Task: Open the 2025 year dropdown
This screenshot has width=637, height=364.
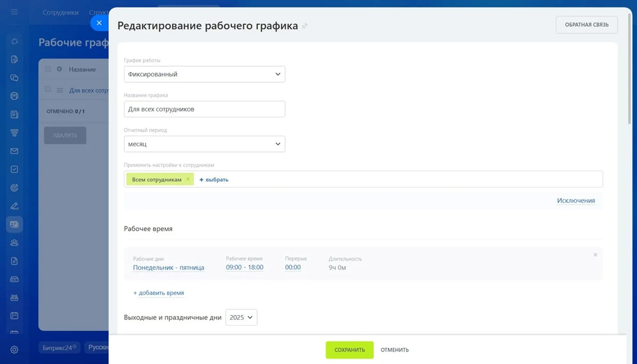Action: (241, 317)
